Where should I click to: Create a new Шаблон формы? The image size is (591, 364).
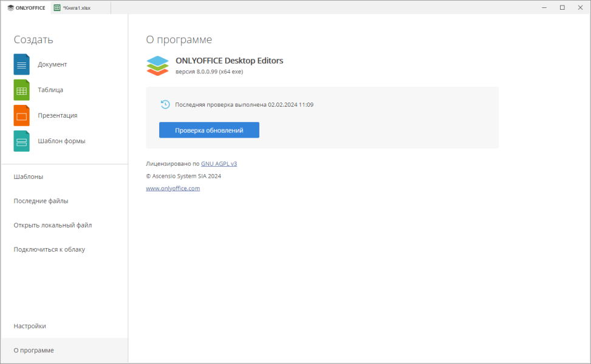(61, 141)
